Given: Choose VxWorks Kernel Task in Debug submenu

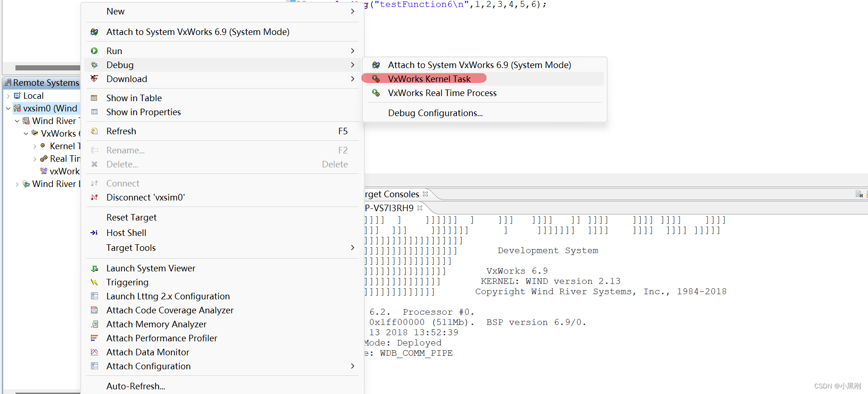Looking at the screenshot, I should pyautogui.click(x=485, y=79).
